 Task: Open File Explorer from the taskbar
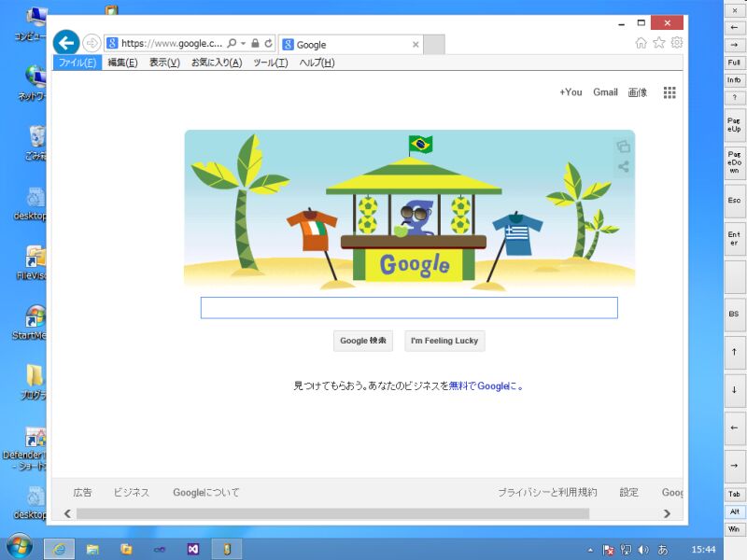point(92,549)
